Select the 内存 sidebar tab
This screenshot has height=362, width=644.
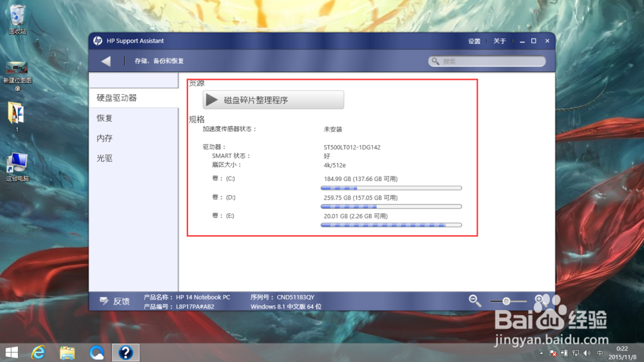click(x=134, y=138)
